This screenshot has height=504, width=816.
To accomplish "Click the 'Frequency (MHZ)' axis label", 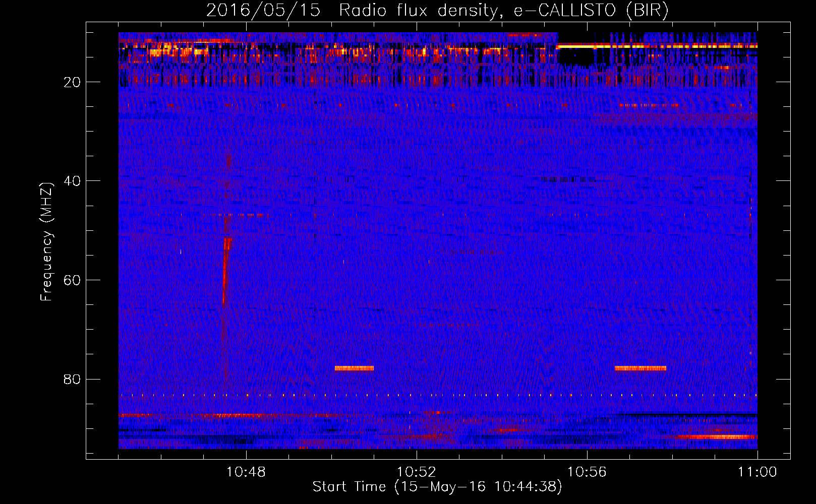I will [46, 242].
